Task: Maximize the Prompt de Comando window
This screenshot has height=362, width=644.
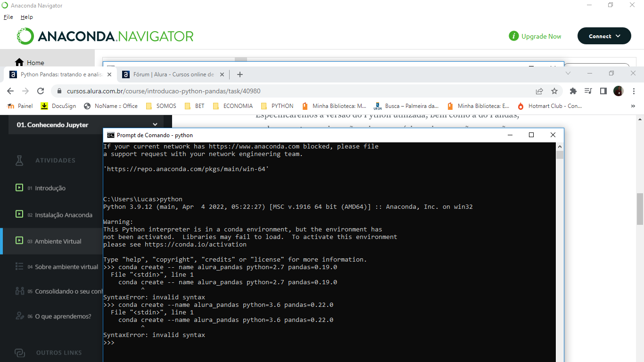Action: 531,135
